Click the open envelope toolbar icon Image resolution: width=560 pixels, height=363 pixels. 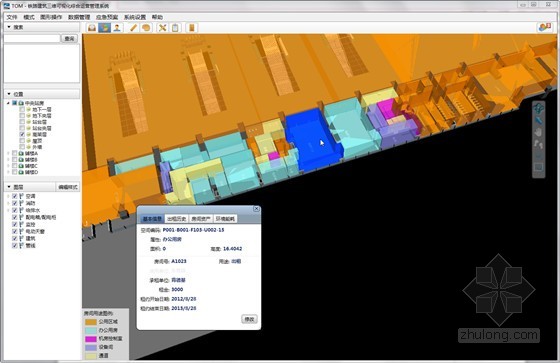(x=92, y=28)
